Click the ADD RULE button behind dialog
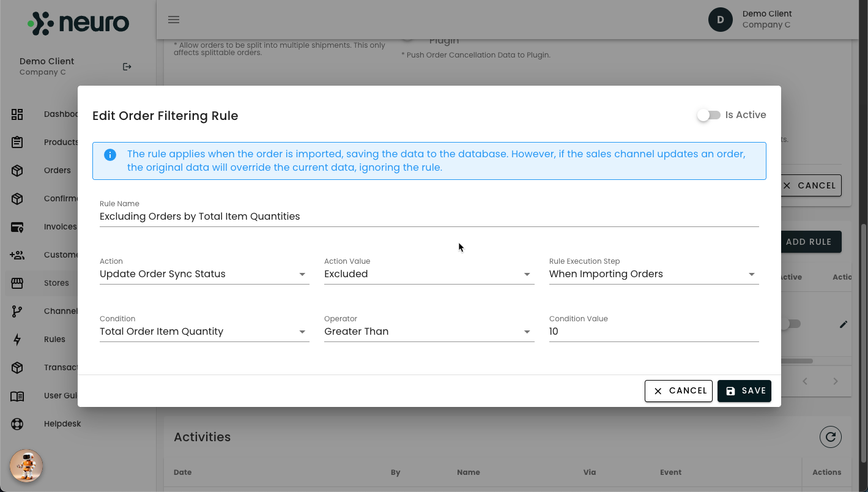Viewport: 868px width, 492px height. pos(811,242)
